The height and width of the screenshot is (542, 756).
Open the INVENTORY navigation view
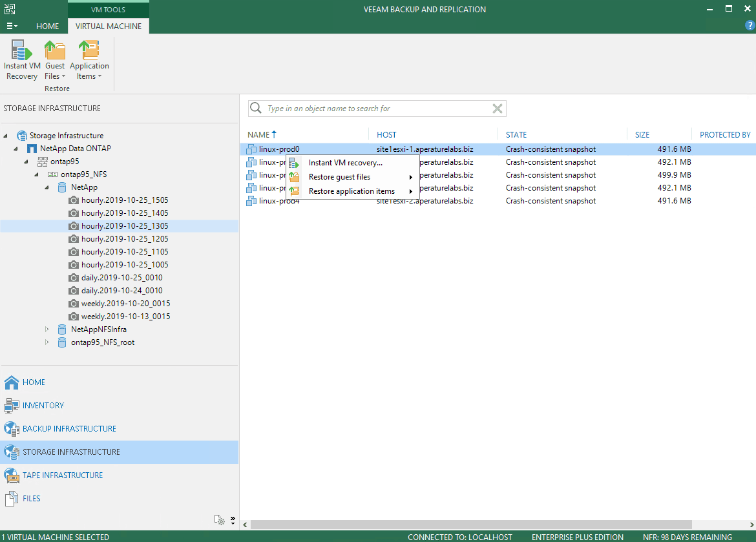click(x=119, y=406)
